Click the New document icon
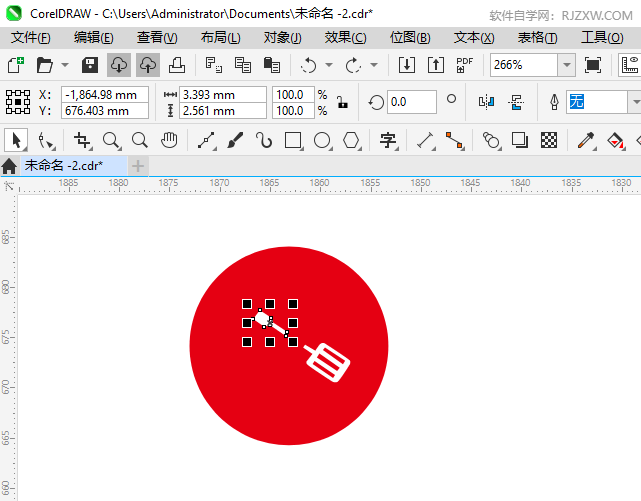The image size is (641, 501). pos(16,65)
